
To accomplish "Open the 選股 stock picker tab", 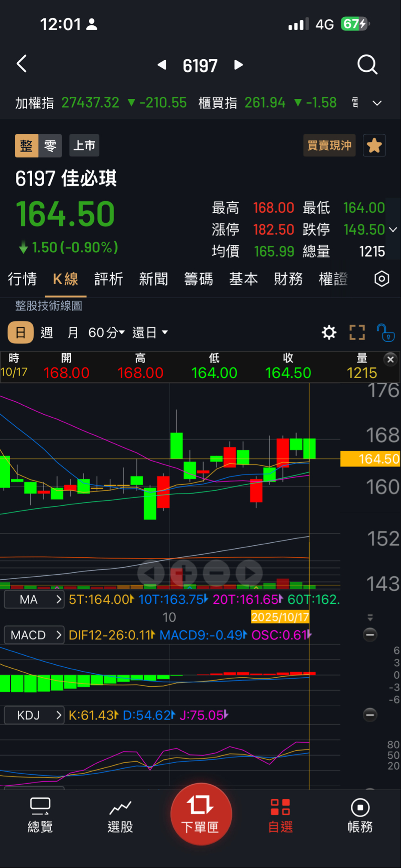I will tap(120, 815).
